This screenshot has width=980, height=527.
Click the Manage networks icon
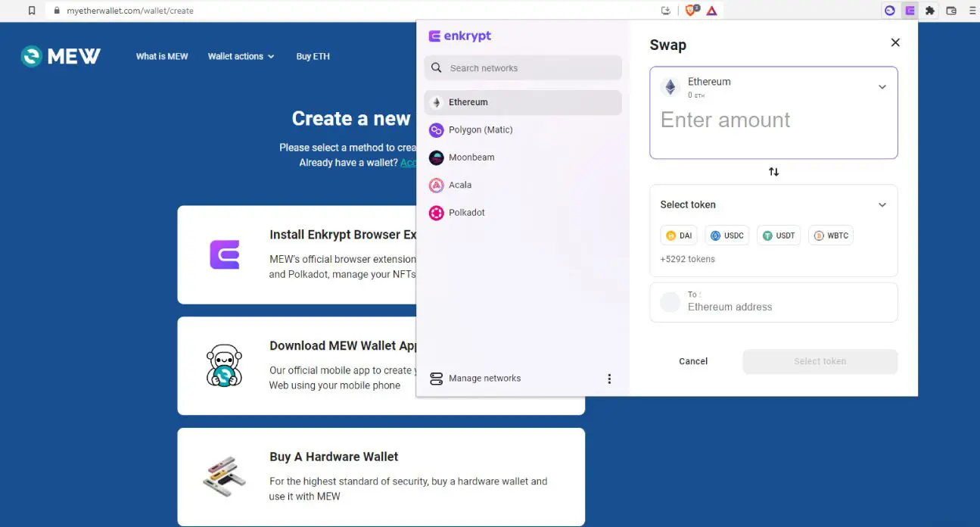click(436, 379)
